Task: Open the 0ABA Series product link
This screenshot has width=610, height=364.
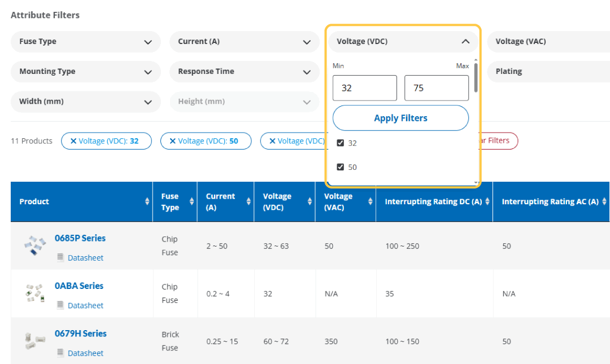Action: pyautogui.click(x=79, y=286)
